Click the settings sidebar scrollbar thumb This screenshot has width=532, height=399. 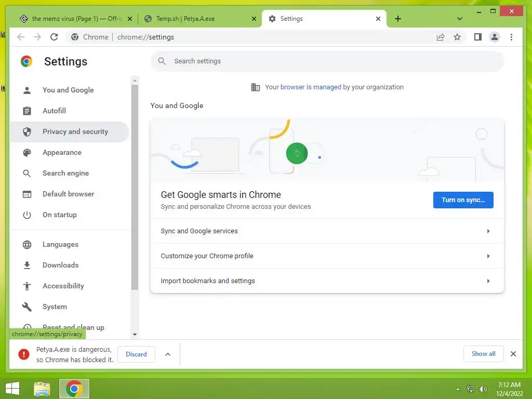click(135, 187)
